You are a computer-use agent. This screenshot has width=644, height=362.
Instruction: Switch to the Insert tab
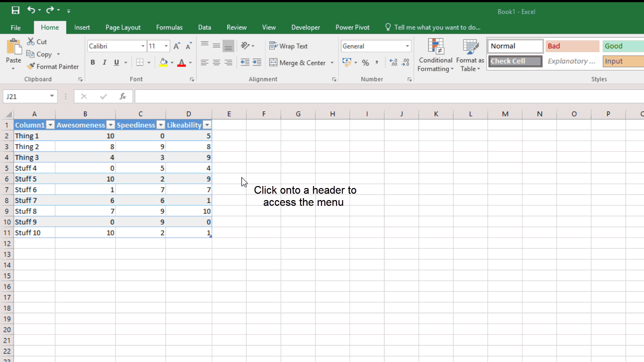coord(82,27)
